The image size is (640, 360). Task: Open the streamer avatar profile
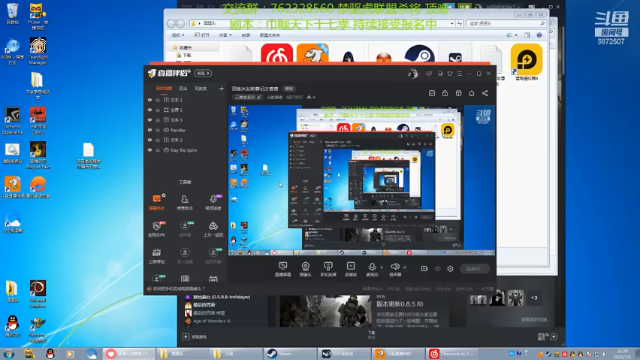click(413, 73)
